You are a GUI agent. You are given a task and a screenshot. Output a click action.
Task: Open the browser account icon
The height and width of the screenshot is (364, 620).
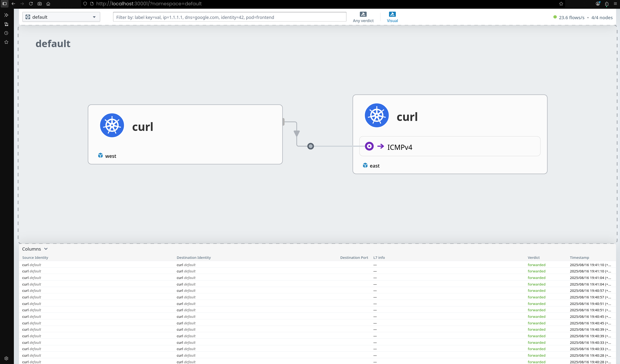[598, 4]
